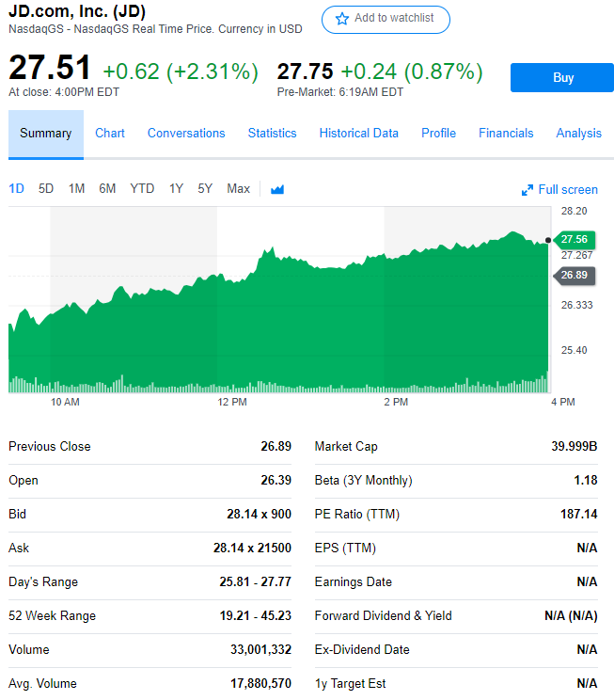Click the Full screen expand arrows icon
Viewport: 614px width, 700px height.
(527, 190)
